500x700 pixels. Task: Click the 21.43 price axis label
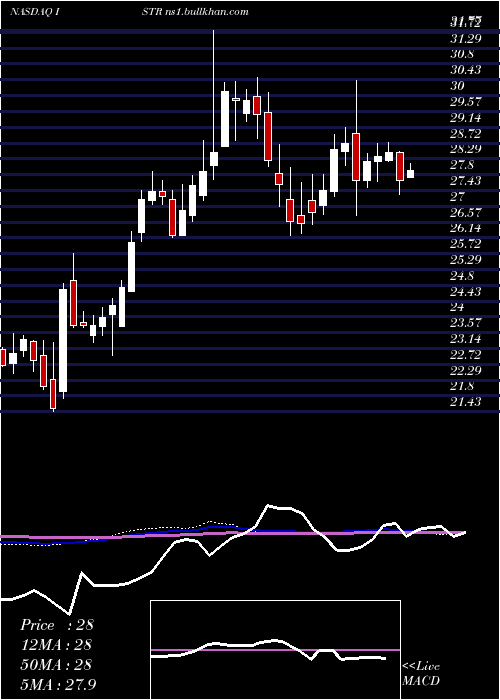(x=466, y=402)
